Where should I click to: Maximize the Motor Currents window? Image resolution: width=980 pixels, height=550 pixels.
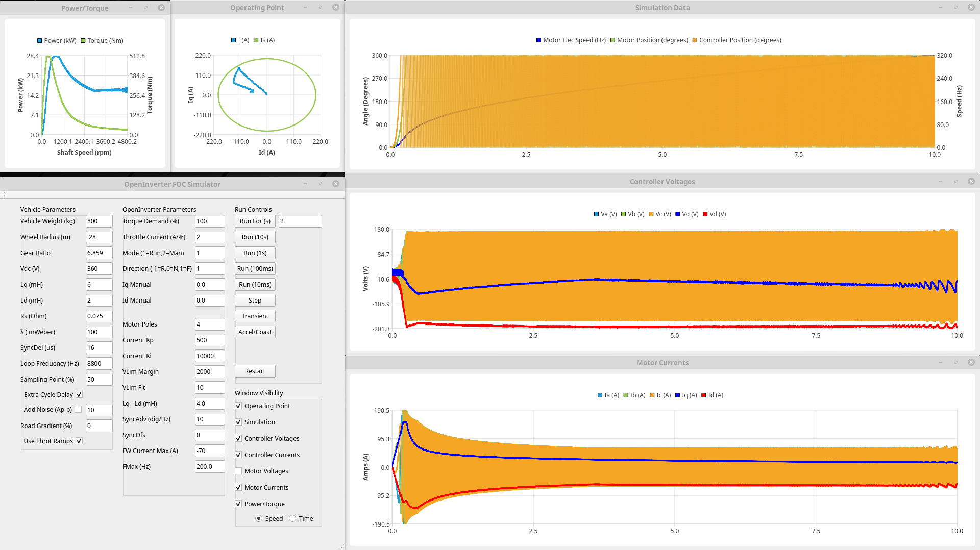(x=955, y=362)
